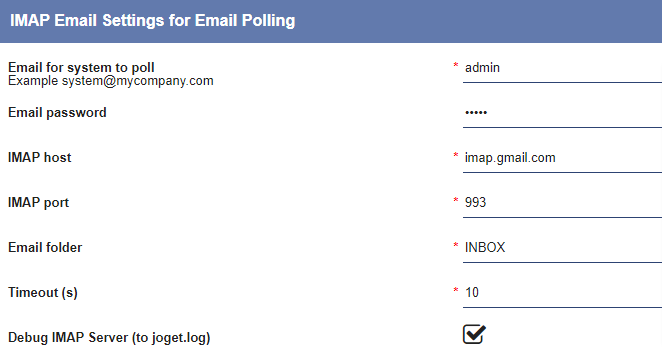Click the Debug IMAP Server label text
The width and height of the screenshot is (662, 364).
109,338
